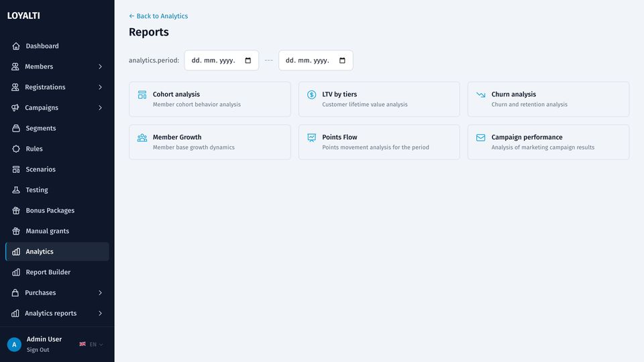Click 'Analysis of marketing campaign results' text
Image resolution: width=644 pixels, height=362 pixels.
[x=543, y=147]
